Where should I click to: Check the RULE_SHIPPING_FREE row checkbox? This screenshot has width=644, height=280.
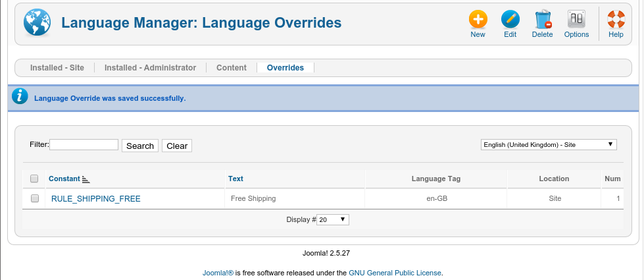pos(35,198)
